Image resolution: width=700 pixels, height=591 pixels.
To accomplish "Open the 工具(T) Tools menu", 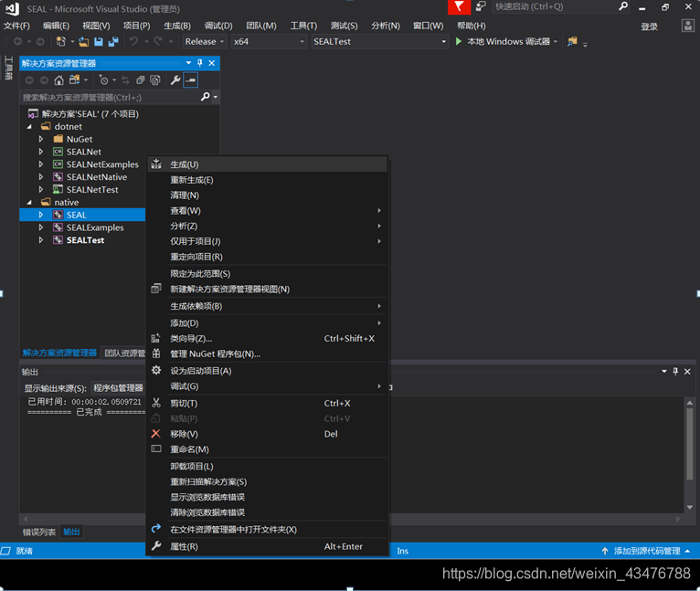I will (x=303, y=26).
